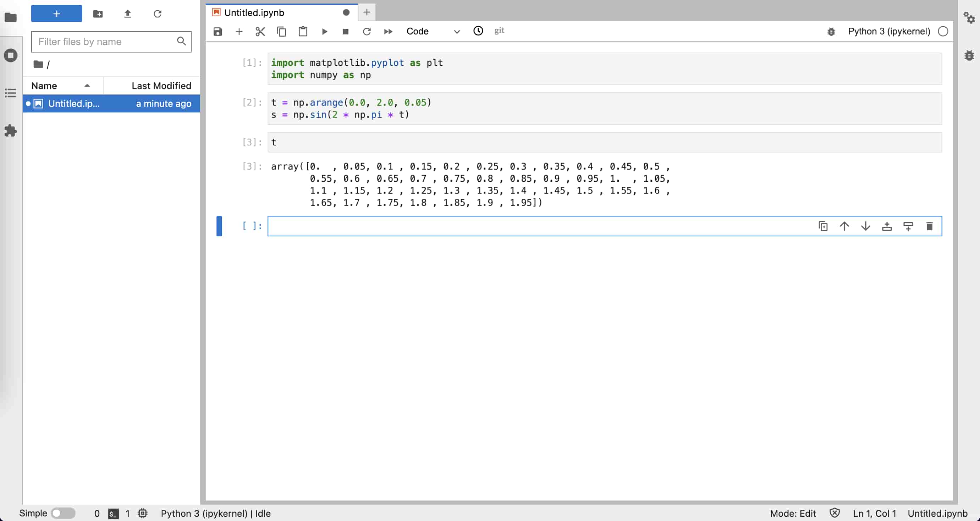This screenshot has height=521, width=980.
Task: Close the Untitled.ipynb tab via dot
Action: pos(346,12)
